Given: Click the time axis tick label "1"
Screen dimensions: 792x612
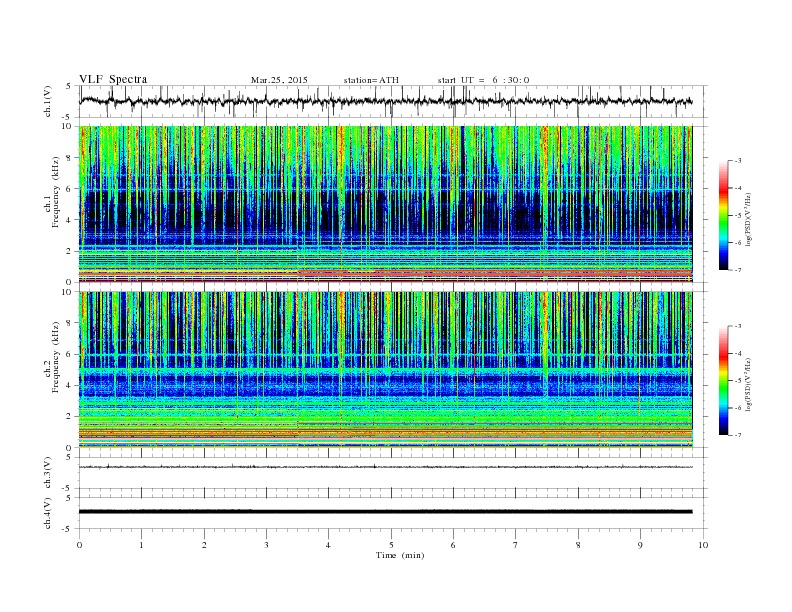Looking at the screenshot, I should 141,545.
